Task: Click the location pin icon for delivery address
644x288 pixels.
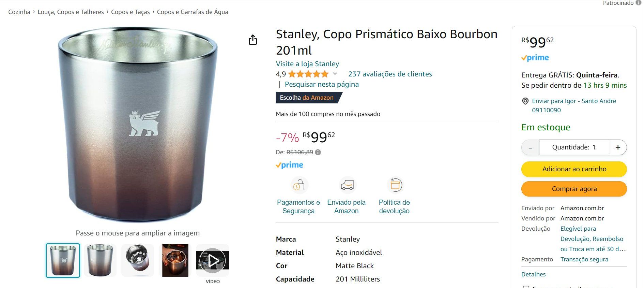Action: (525, 101)
